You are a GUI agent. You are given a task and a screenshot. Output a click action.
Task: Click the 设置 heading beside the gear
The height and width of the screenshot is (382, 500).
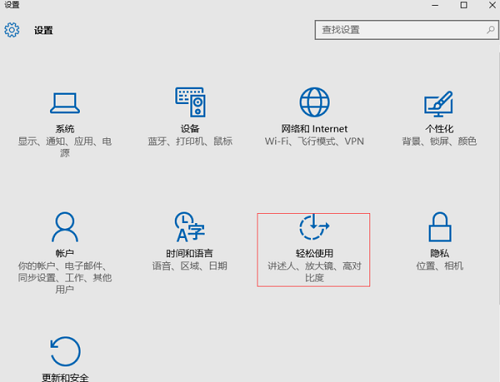tap(43, 30)
